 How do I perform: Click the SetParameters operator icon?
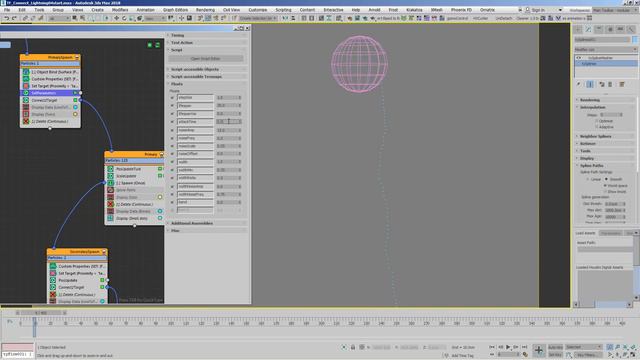click(x=26, y=93)
